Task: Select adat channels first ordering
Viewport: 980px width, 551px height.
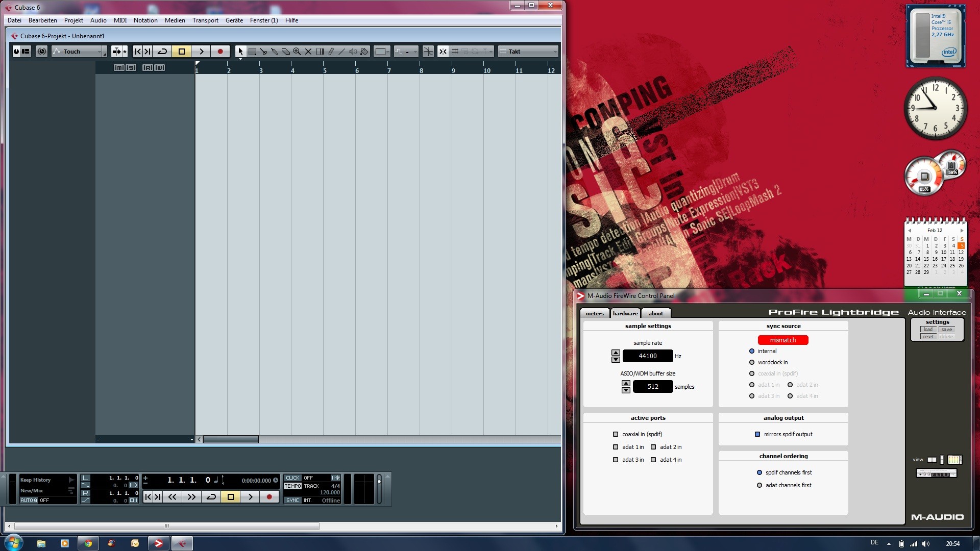Action: coord(759,485)
